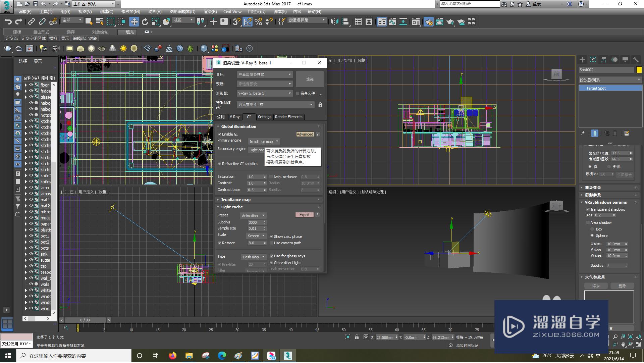Select the GI tab in render settings
The width and height of the screenshot is (644, 363).
point(249,116)
